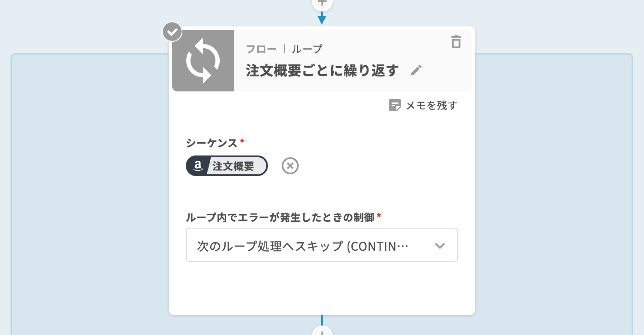Viewport: 644px width, 335px height.
Task: Add a step with the plus button below the card
Action: [x=322, y=332]
